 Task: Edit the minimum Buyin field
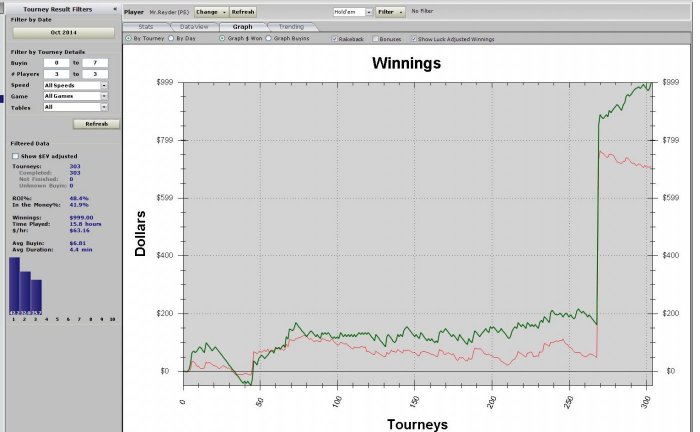(56, 63)
